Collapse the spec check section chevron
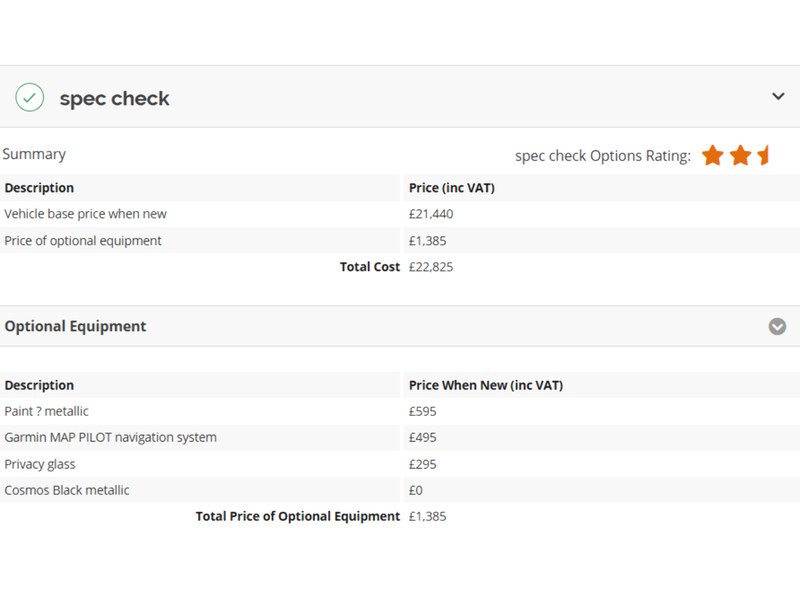Screen dimensions: 800x600 point(778,97)
